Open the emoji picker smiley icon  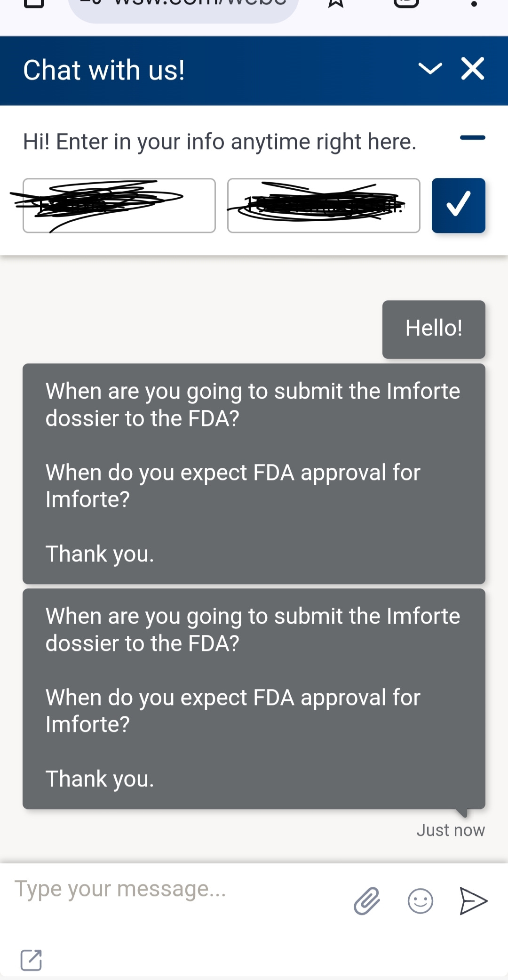[x=420, y=901]
